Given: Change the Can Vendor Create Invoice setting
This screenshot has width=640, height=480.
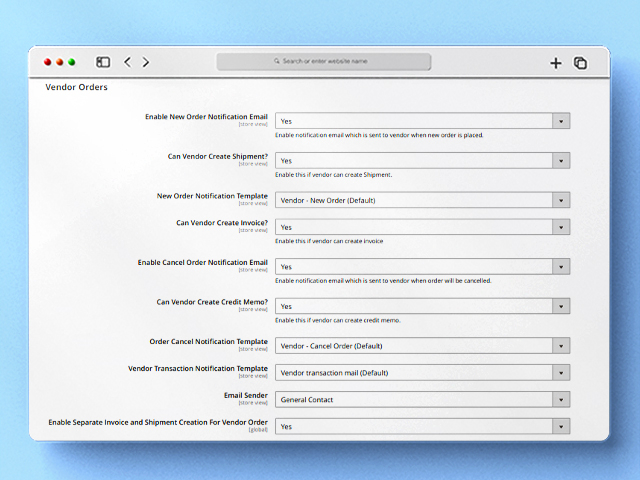Looking at the screenshot, I should click(422, 227).
